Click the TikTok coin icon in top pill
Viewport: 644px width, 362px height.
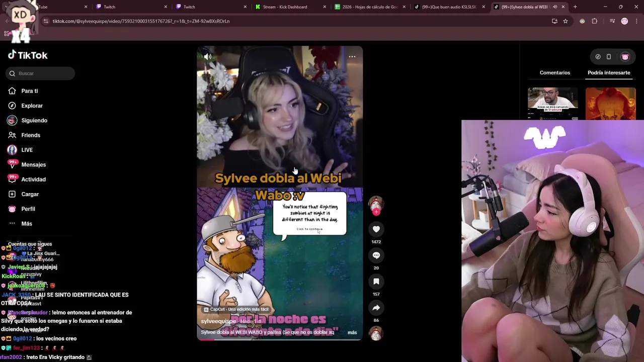coord(598,57)
